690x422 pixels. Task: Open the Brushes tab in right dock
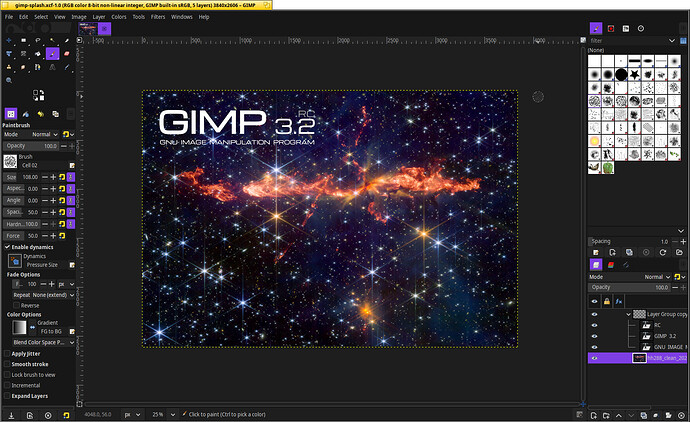pyautogui.click(x=596, y=29)
